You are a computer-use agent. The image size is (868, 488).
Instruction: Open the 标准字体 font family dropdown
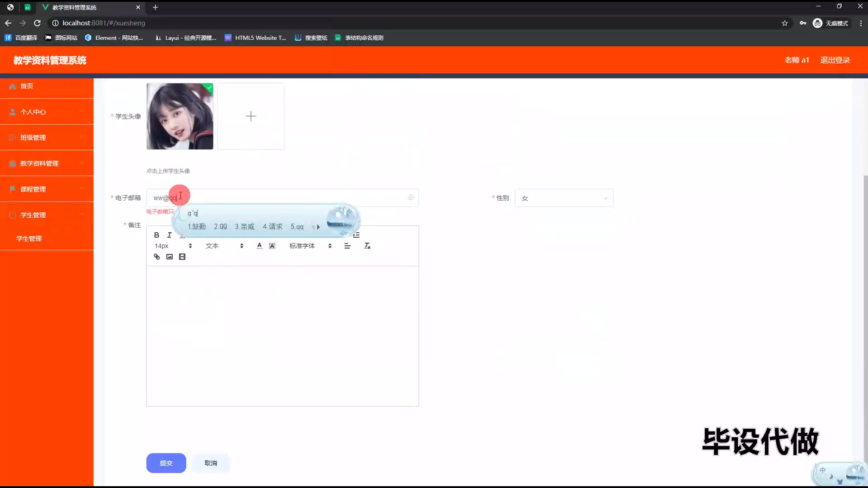(x=310, y=246)
